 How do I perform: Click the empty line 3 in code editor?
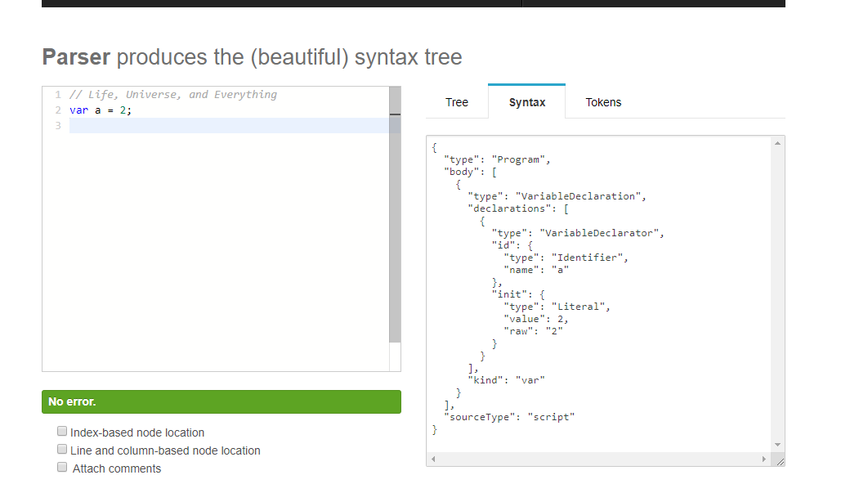click(x=229, y=126)
